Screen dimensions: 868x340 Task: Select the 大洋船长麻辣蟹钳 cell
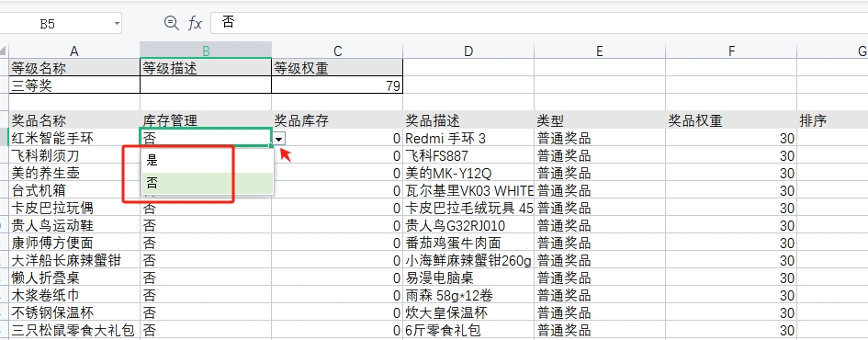(x=74, y=260)
